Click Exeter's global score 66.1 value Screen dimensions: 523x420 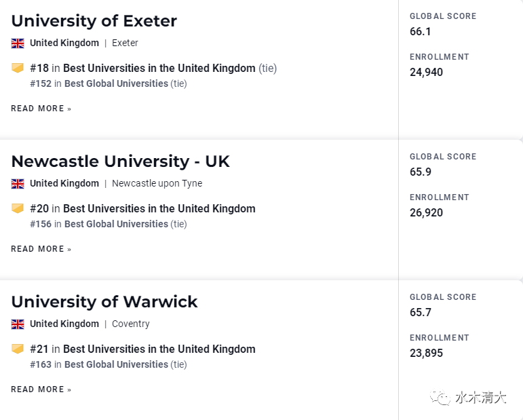(421, 31)
